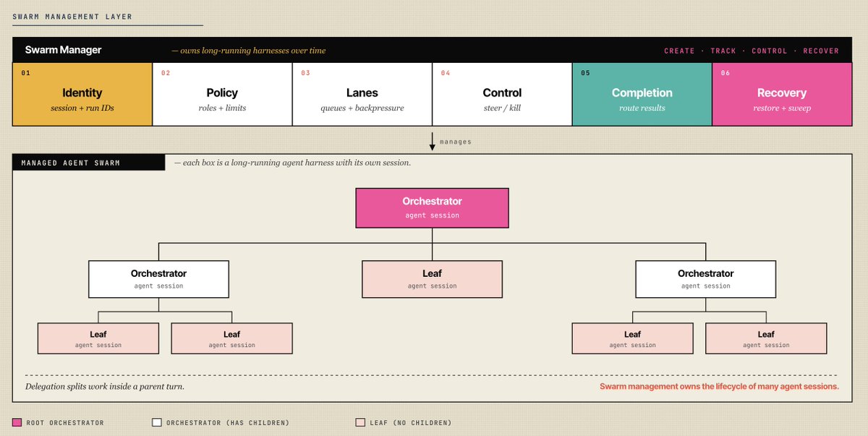Select the Leaf box attached directly to root
868x436 pixels.
tap(432, 279)
